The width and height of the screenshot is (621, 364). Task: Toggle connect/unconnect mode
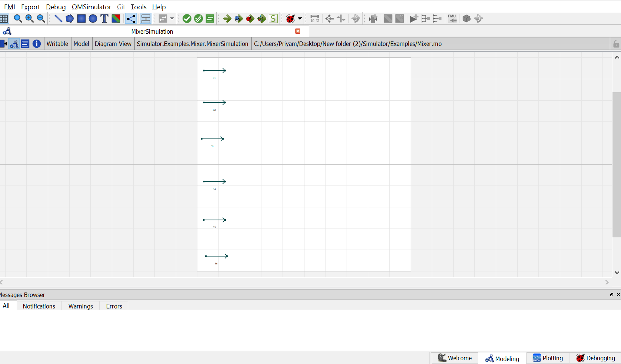[131, 19]
